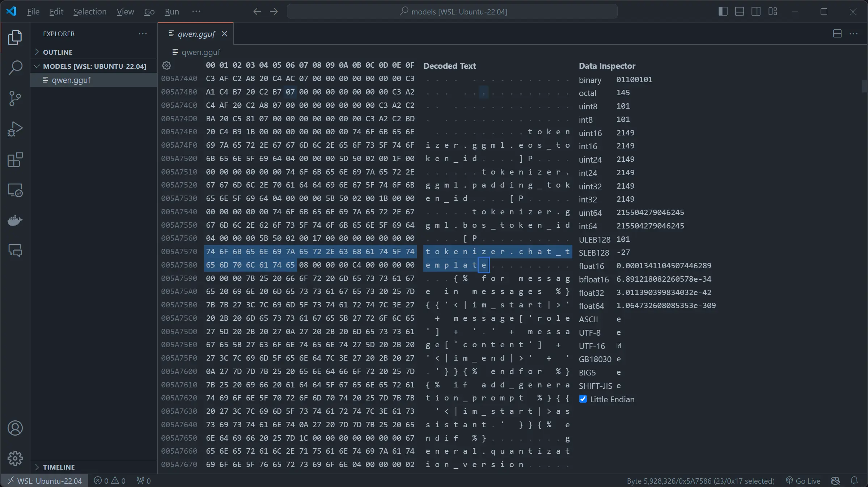Viewport: 868px width, 487px height.
Task: Click Go Live in status bar
Action: coord(803,481)
